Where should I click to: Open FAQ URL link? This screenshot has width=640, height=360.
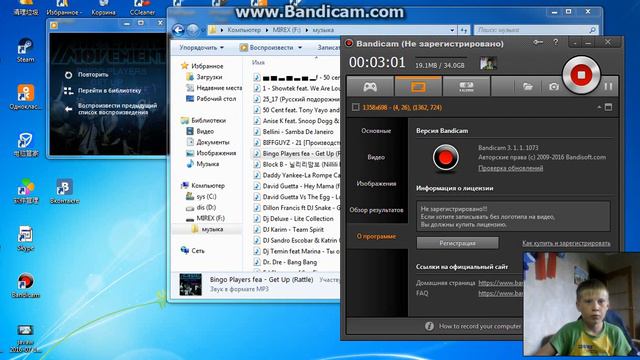click(x=500, y=293)
